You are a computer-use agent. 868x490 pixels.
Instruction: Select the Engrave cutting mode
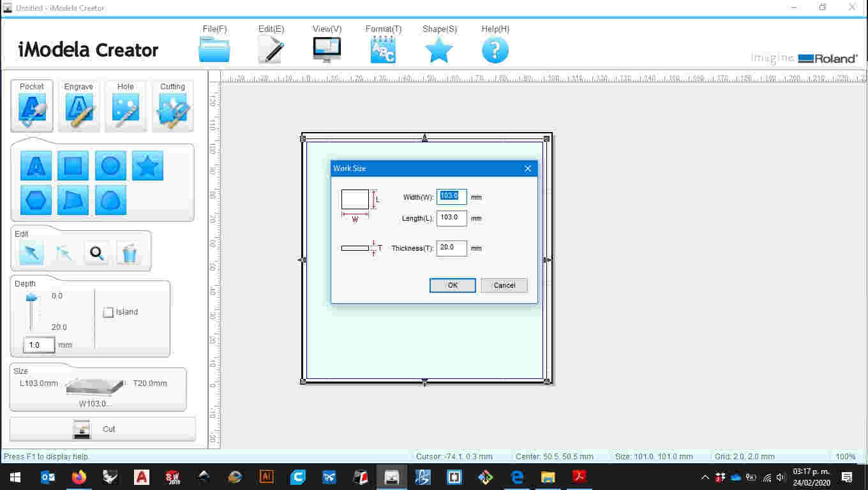tap(79, 106)
